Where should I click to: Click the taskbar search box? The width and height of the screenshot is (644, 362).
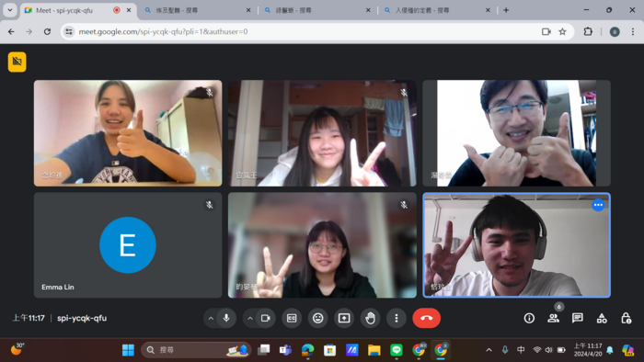pos(196,350)
